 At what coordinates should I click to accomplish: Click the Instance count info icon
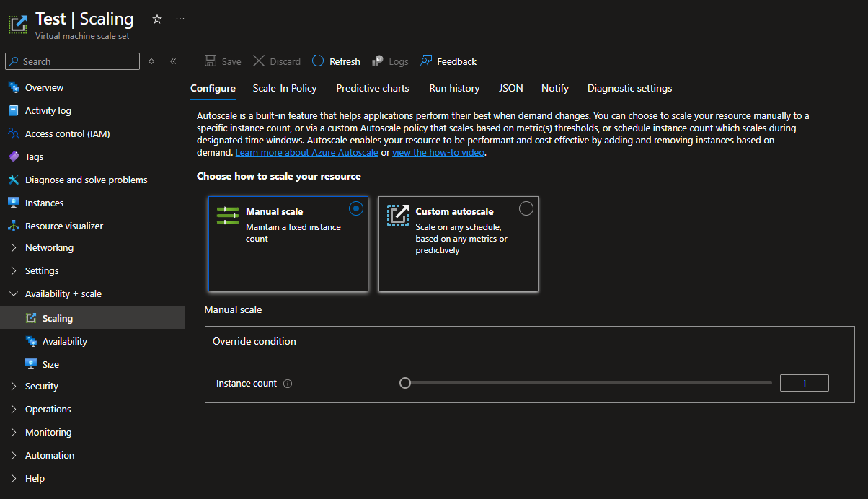[x=288, y=384]
